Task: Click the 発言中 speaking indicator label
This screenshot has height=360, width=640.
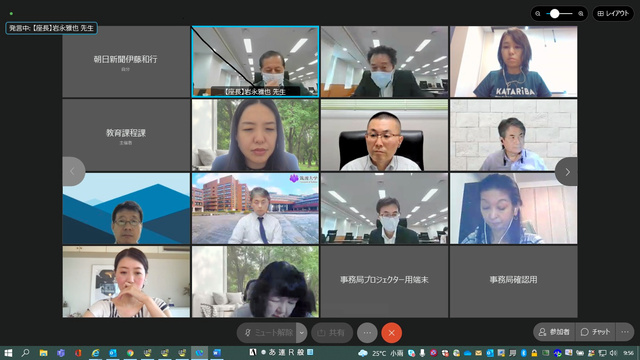Action: coord(51,28)
